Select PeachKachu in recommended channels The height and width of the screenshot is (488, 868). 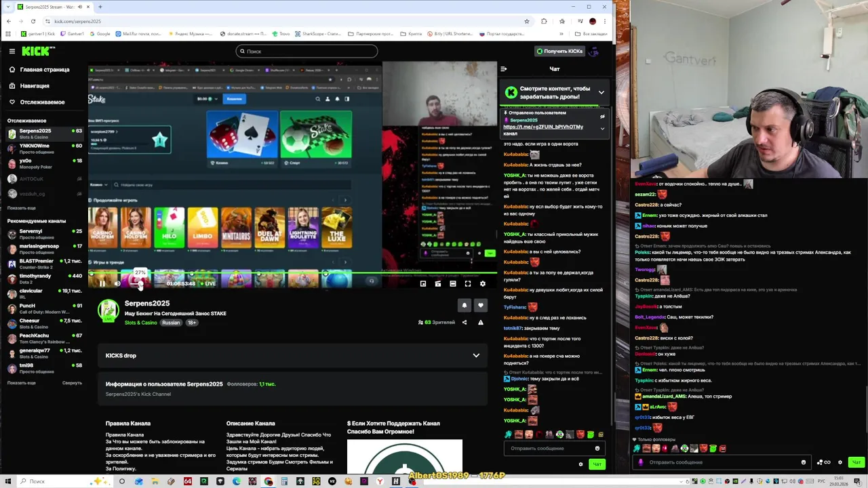pyautogui.click(x=44, y=338)
